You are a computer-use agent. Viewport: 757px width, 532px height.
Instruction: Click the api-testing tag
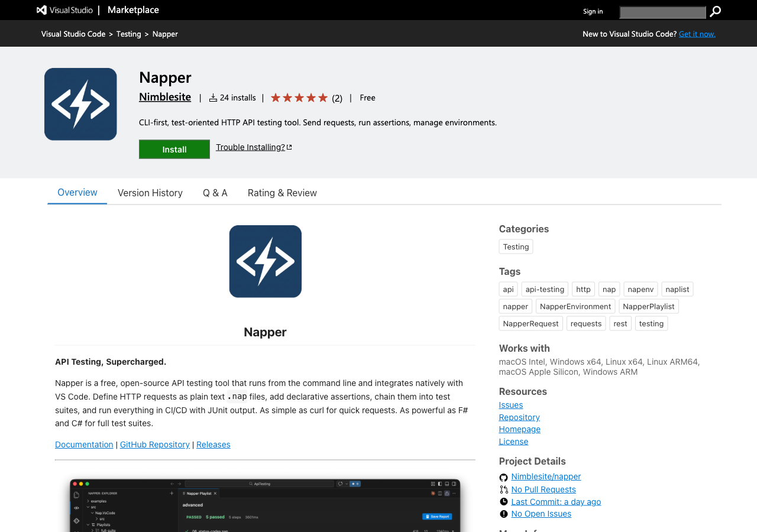click(545, 289)
